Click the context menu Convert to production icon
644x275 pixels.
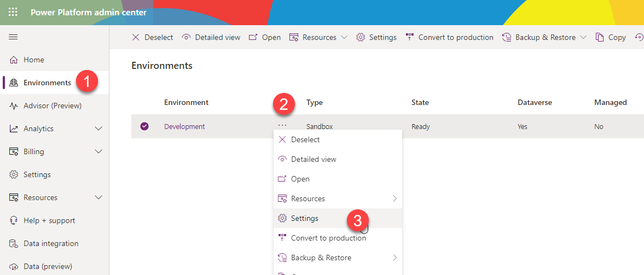(282, 238)
